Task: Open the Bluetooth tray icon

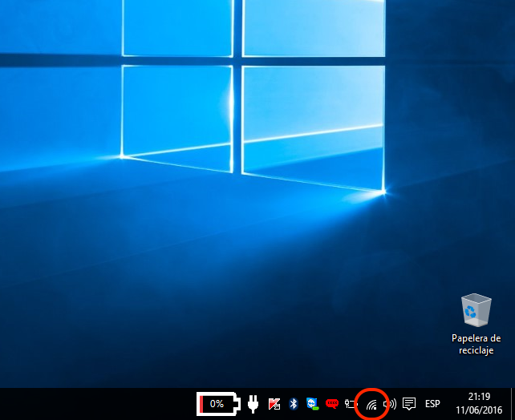Action: (x=294, y=404)
